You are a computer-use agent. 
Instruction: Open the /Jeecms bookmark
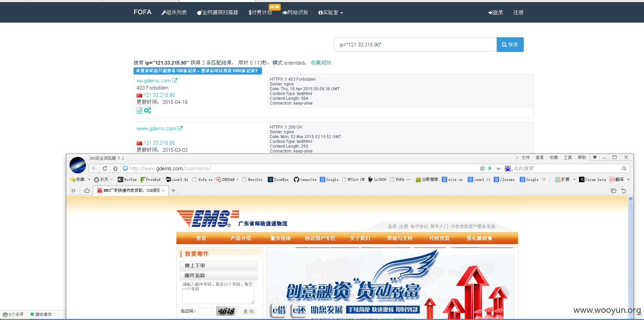pos(505,179)
